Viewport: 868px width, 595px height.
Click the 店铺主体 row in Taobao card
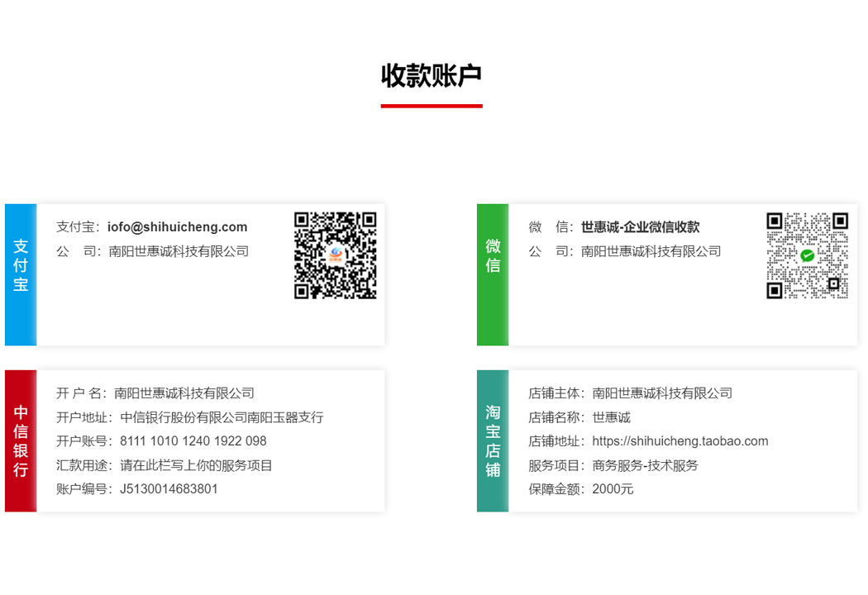point(630,393)
